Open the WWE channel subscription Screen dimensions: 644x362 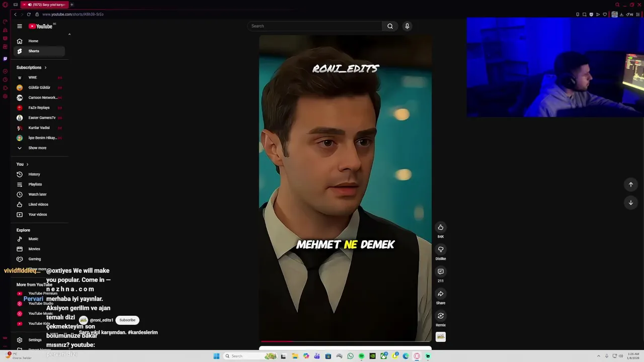[39, 77]
